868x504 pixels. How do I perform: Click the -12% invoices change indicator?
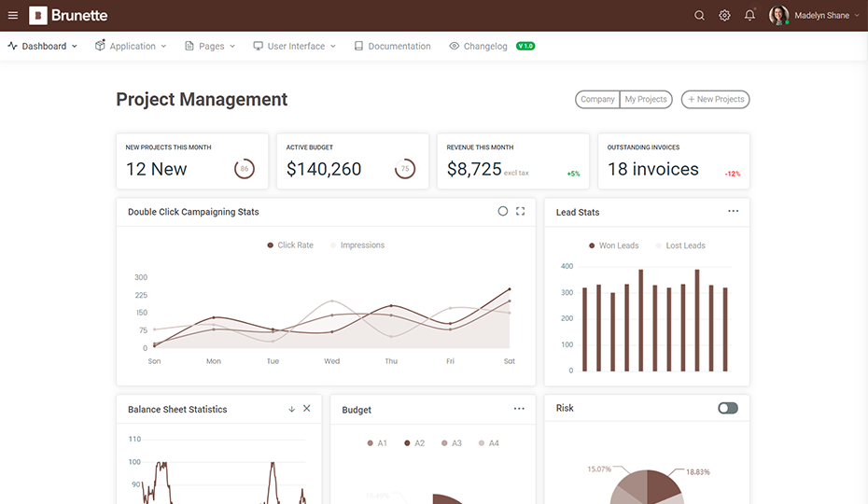click(x=733, y=174)
